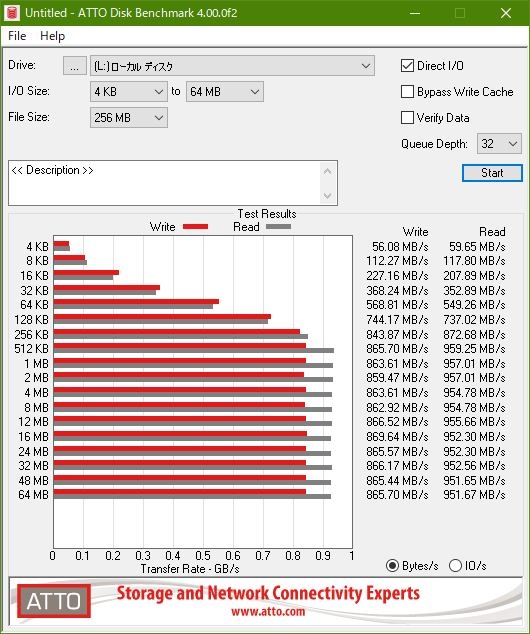
Task: Click the 951.67 MB/s read value
Action: click(x=474, y=495)
